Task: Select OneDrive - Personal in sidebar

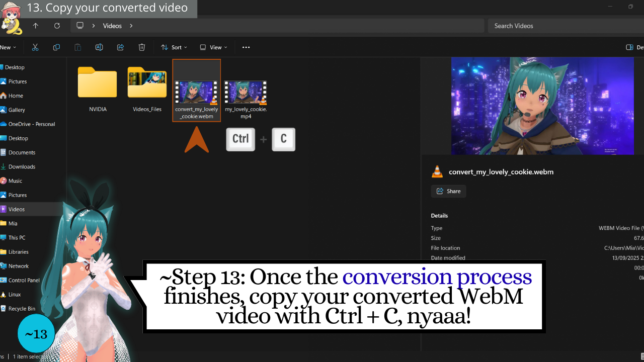Action: (x=31, y=124)
